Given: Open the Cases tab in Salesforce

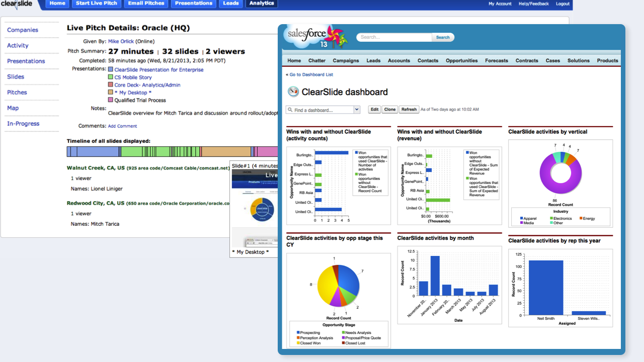Looking at the screenshot, I should pos(553,60).
